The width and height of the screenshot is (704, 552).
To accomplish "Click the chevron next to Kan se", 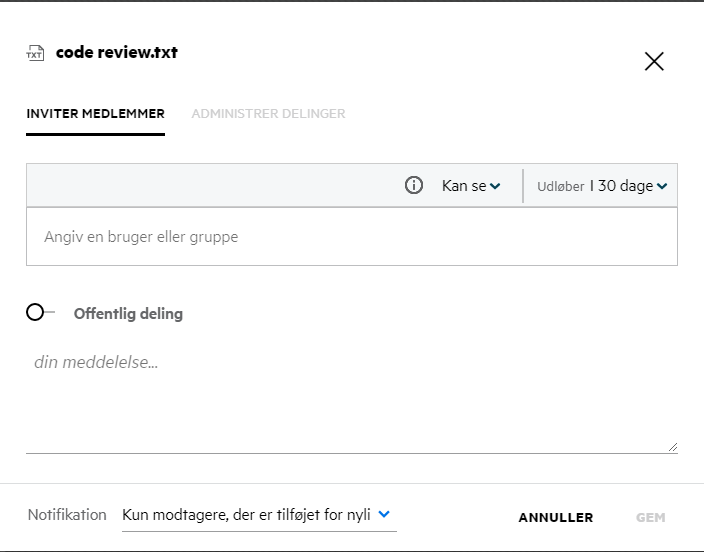I will pyautogui.click(x=495, y=187).
